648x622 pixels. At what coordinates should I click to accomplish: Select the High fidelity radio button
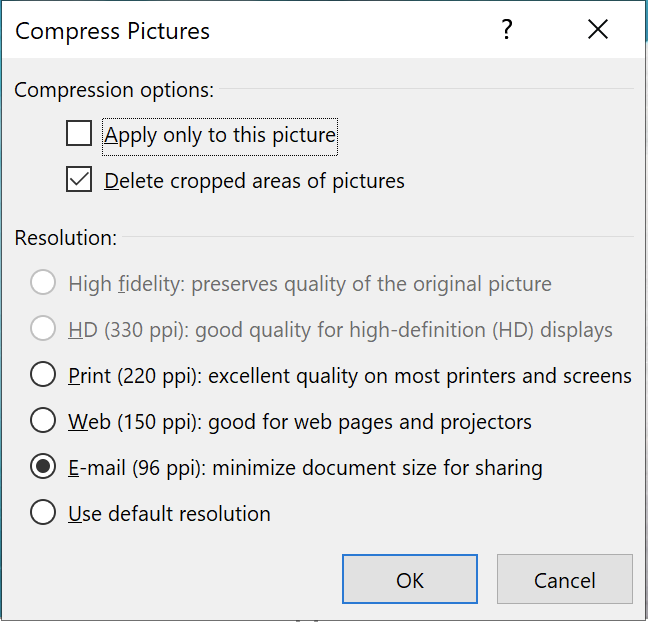43,284
